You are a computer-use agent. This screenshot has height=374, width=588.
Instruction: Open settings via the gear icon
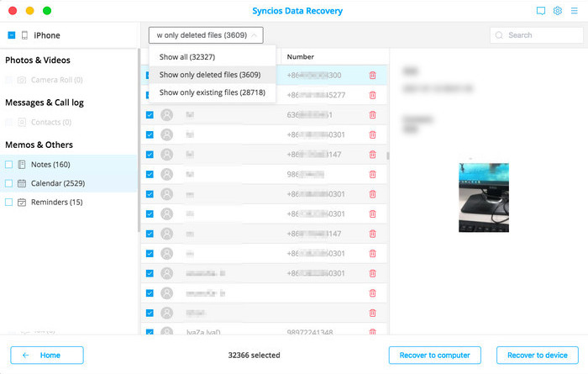tap(557, 11)
